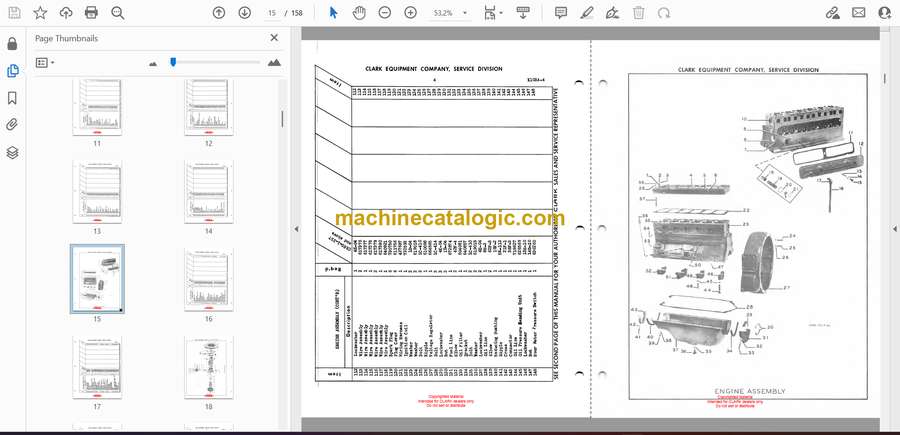
Task: Open the thumbnail options menu dropdown
Action: coord(45,63)
